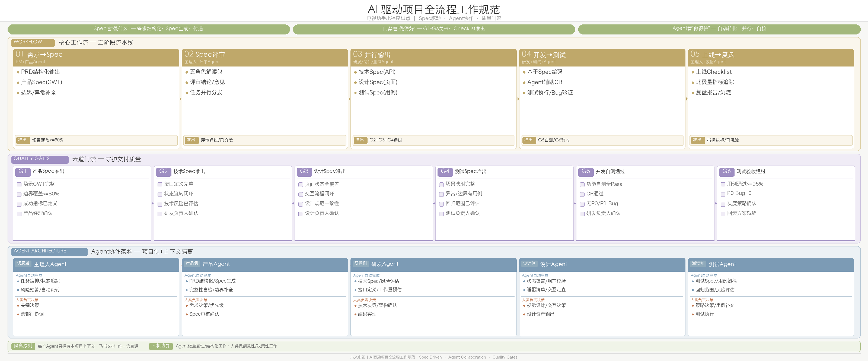Click the 人机边界 green label

(161, 346)
